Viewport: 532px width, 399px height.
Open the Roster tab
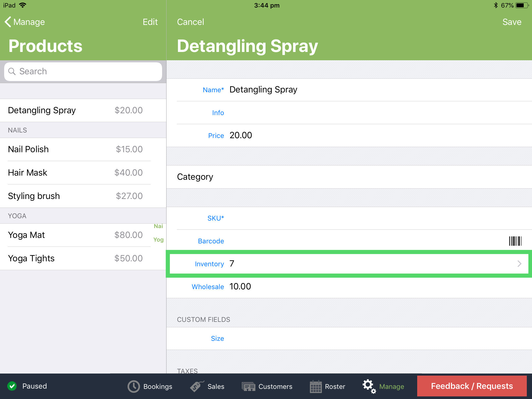327,387
